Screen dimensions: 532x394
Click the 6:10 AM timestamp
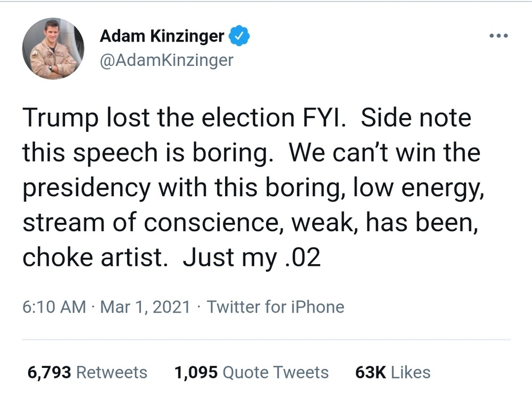click(x=54, y=307)
